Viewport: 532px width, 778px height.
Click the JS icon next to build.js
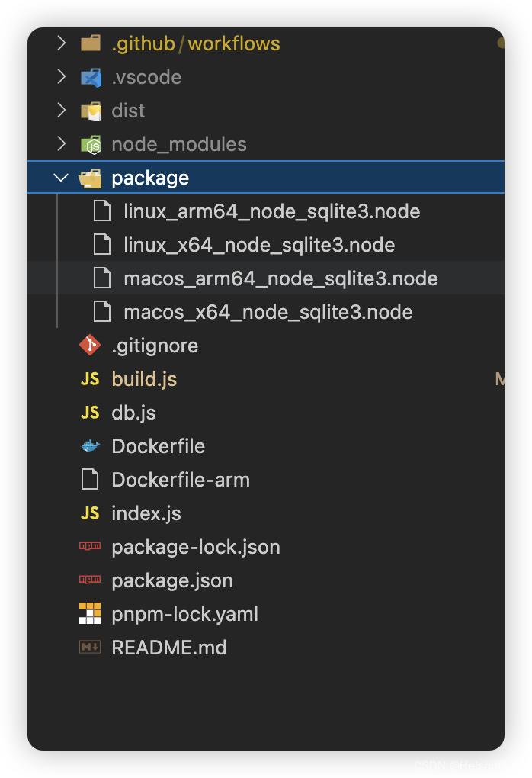click(x=89, y=379)
